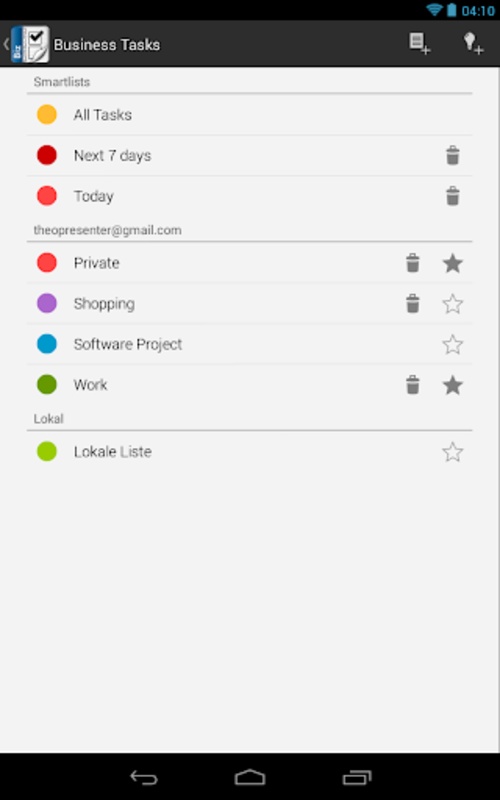Remove the Shopping list via trash icon
This screenshot has width=500, height=800.
coord(412,304)
